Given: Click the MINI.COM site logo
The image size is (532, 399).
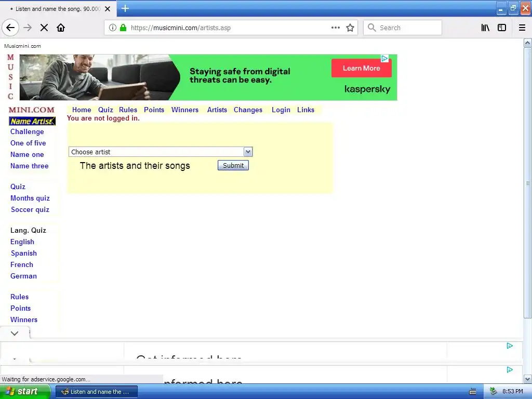Looking at the screenshot, I should pos(32,110).
